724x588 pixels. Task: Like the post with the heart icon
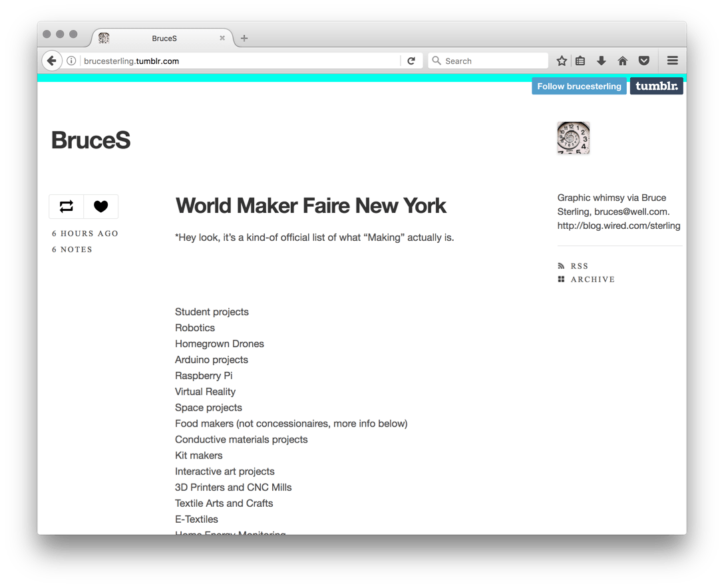[100, 207]
